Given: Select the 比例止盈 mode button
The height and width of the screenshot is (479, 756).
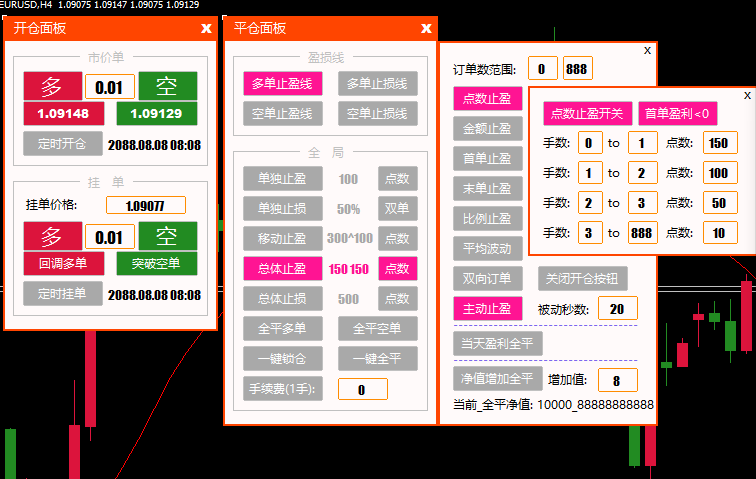Looking at the screenshot, I should pos(487,219).
